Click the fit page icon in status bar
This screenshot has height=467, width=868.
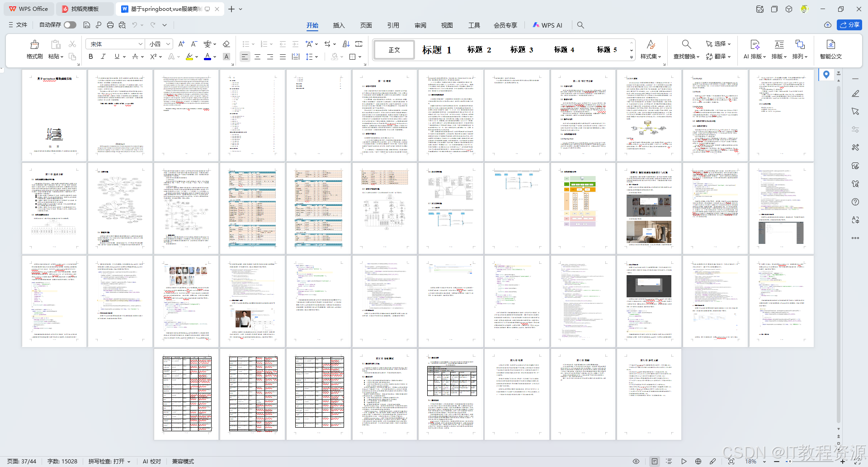pos(731,462)
